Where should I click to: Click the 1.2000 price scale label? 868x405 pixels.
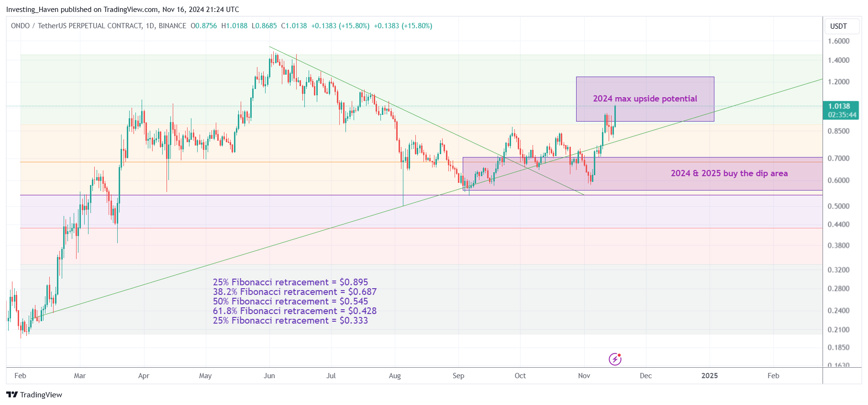839,82
